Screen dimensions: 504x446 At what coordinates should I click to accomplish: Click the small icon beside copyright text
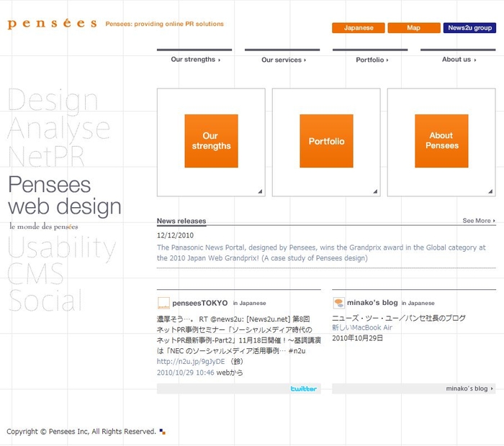coord(163,432)
